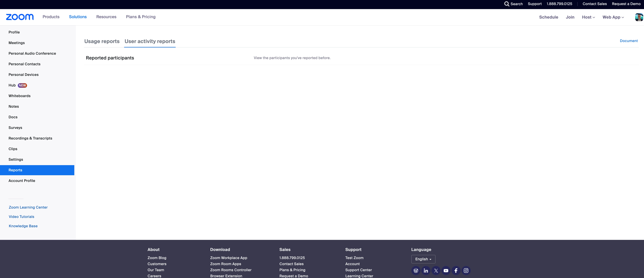Click the search magnifier icon

[507, 4]
